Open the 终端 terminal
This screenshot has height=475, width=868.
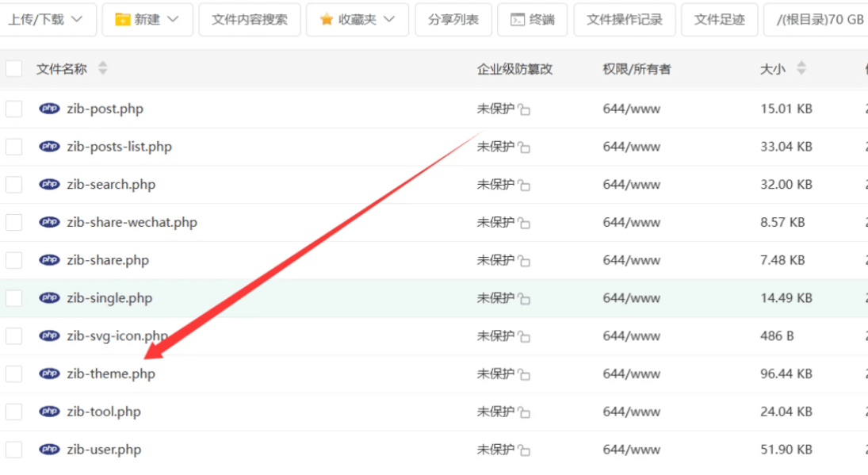pos(532,20)
